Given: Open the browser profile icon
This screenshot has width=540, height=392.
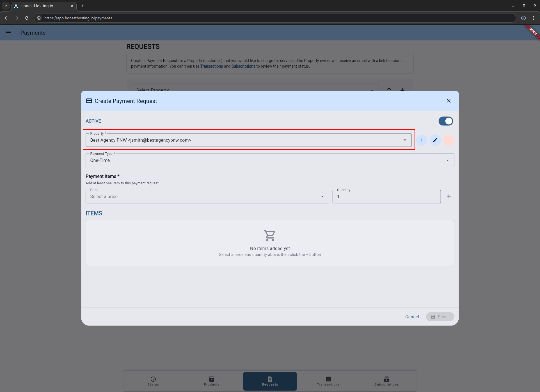Looking at the screenshot, I should coord(523,18).
